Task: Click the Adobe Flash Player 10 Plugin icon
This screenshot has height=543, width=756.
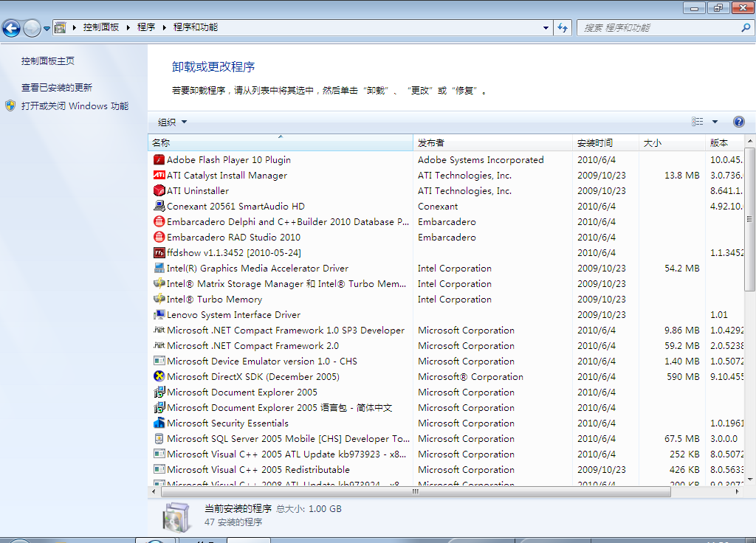Action: point(159,159)
